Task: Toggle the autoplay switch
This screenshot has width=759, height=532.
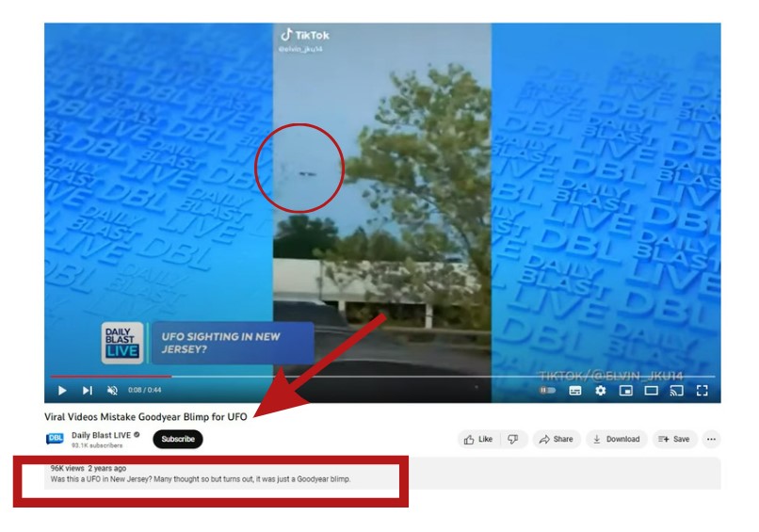Action: tap(547, 390)
